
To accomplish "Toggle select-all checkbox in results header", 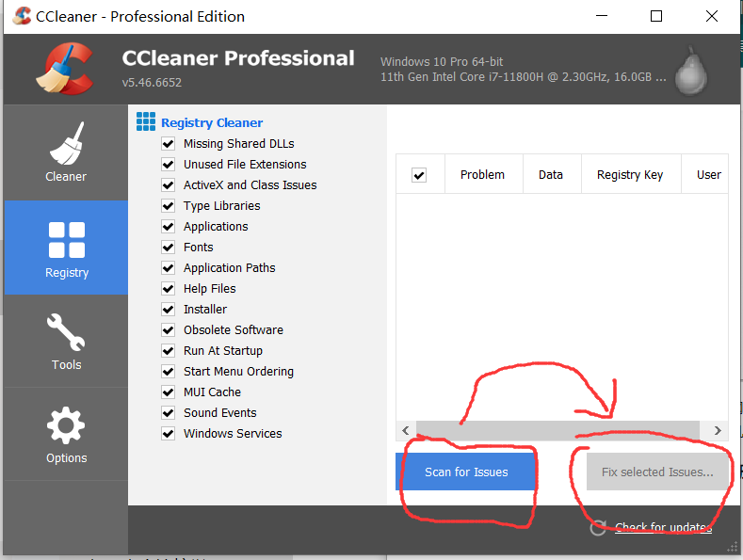I will 419,175.
